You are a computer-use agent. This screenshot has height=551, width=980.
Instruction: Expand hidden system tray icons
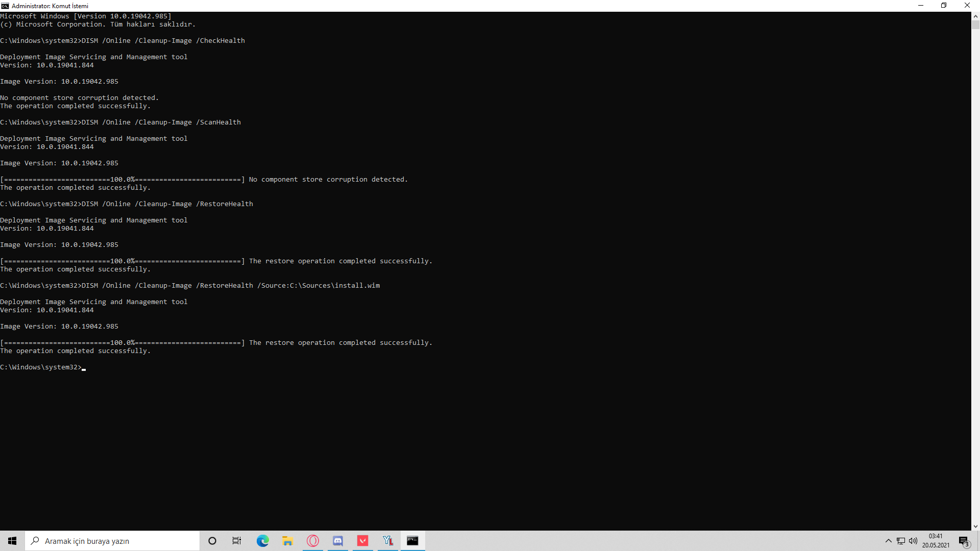888,541
